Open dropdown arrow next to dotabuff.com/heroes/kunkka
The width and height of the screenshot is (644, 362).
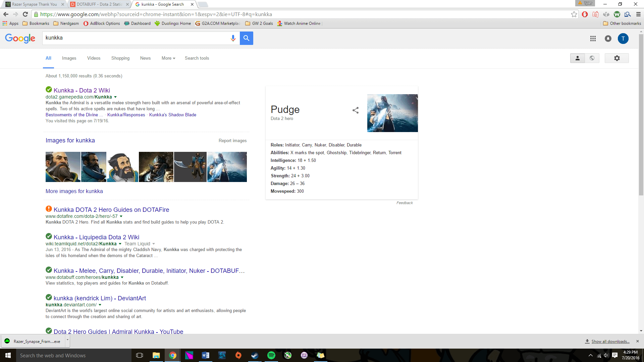[x=122, y=278]
